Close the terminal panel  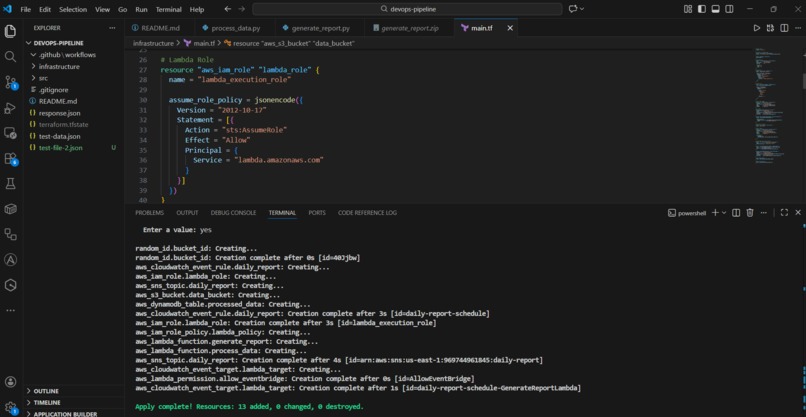click(798, 212)
